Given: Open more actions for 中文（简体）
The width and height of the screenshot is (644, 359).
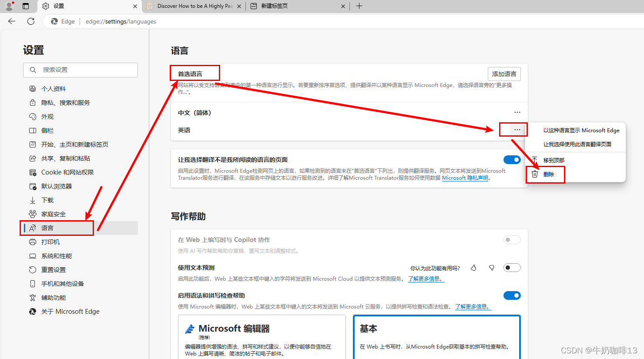Looking at the screenshot, I should click(517, 112).
